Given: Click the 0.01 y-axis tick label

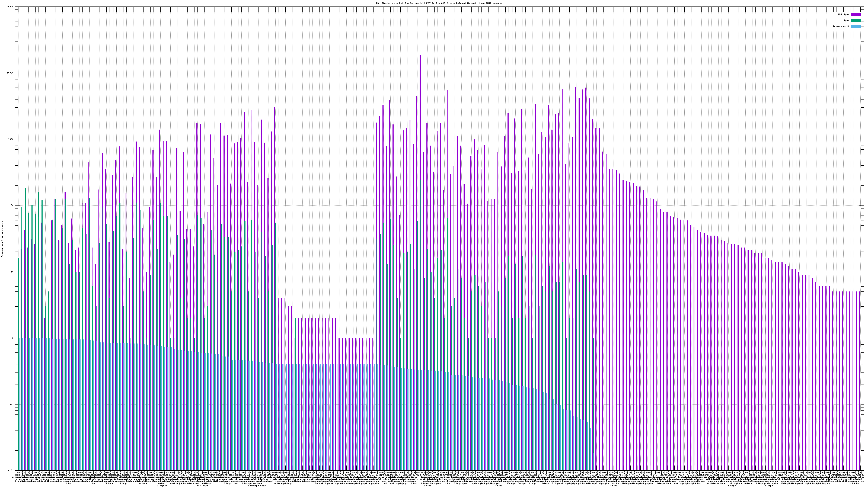Looking at the screenshot, I should click(x=11, y=470).
